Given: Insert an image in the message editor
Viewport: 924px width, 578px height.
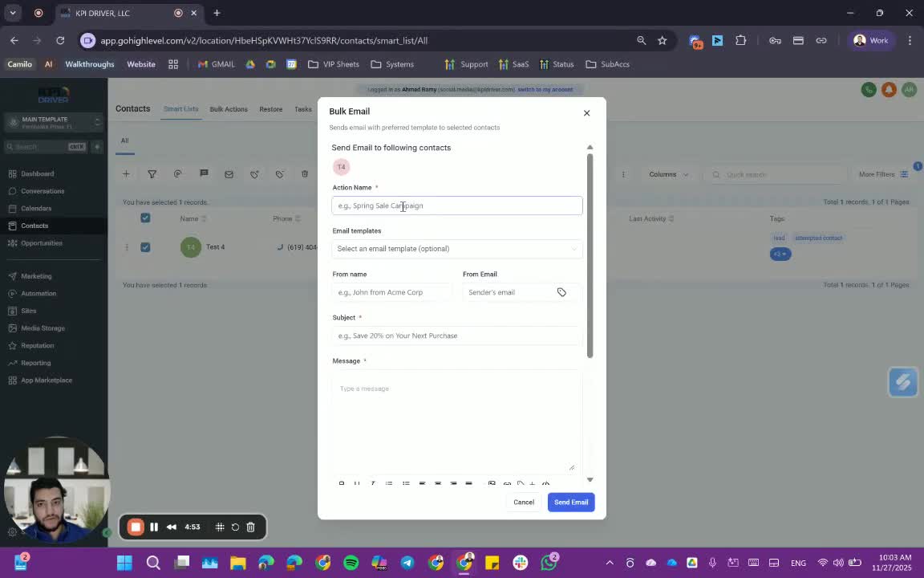Looking at the screenshot, I should point(492,483).
